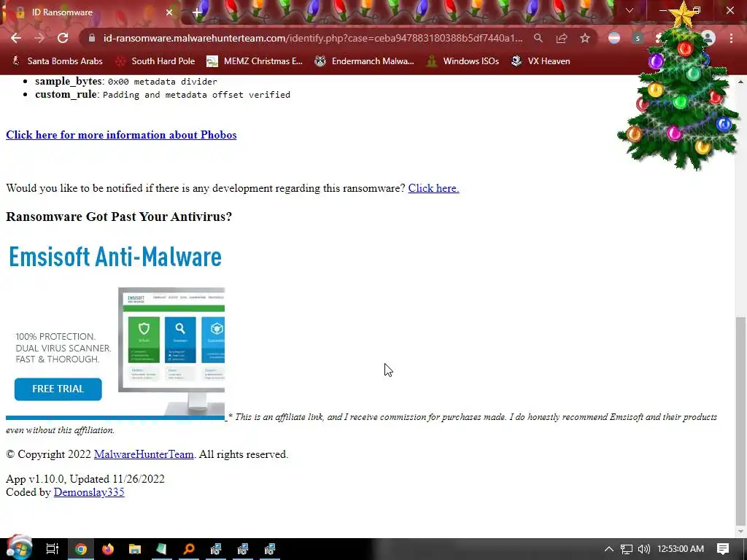Open the Endermanch Malware bookmark

(x=365, y=61)
